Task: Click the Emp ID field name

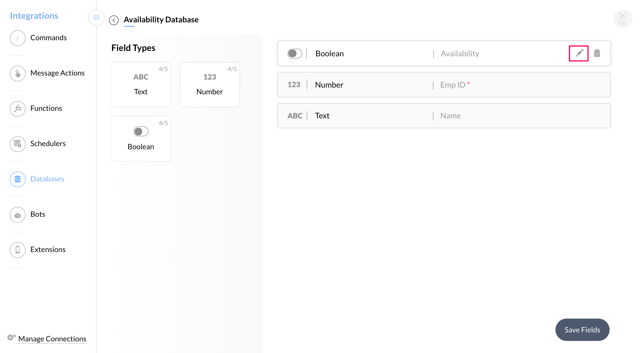Action: (x=453, y=85)
